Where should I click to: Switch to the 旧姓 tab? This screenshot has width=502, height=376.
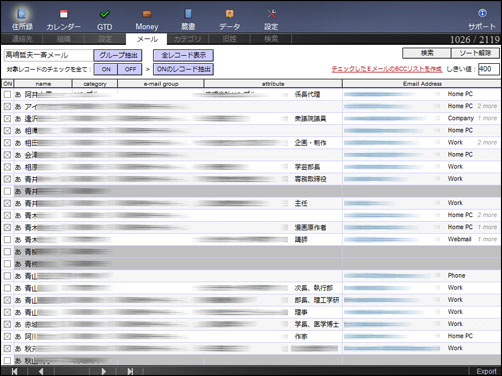click(229, 39)
